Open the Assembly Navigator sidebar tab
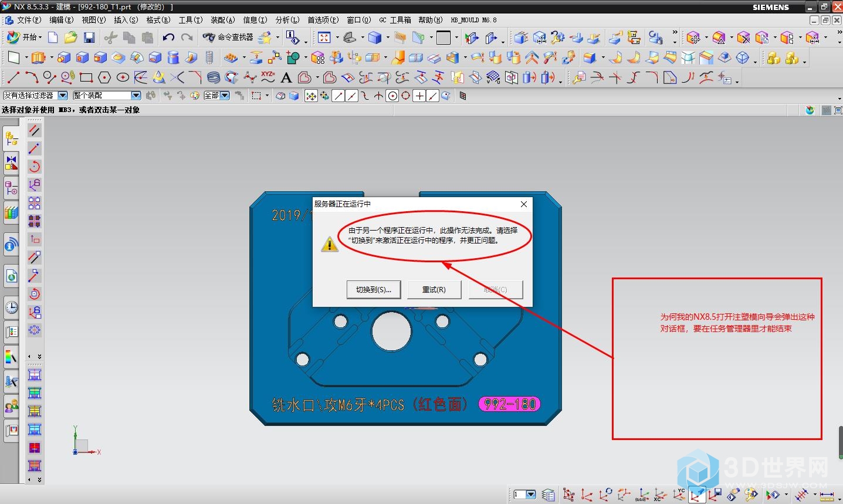This screenshot has width=843, height=504. coord(11,138)
